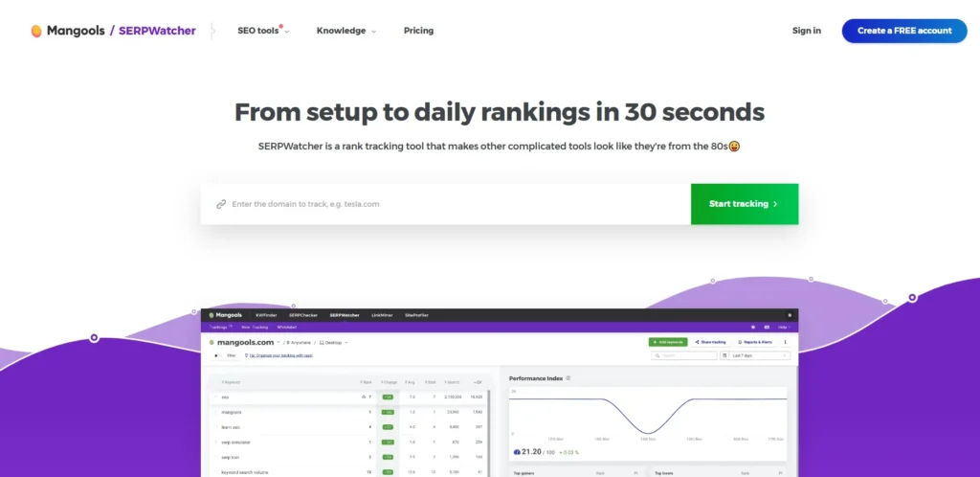
Task: Select the 'seo' keyword row
Action: [348, 397]
